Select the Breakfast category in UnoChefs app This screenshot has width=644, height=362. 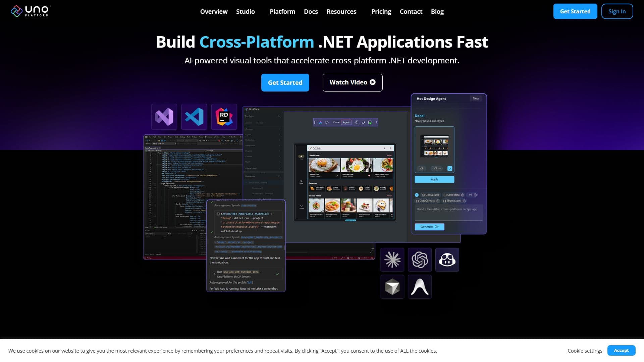pyautogui.click(x=317, y=188)
